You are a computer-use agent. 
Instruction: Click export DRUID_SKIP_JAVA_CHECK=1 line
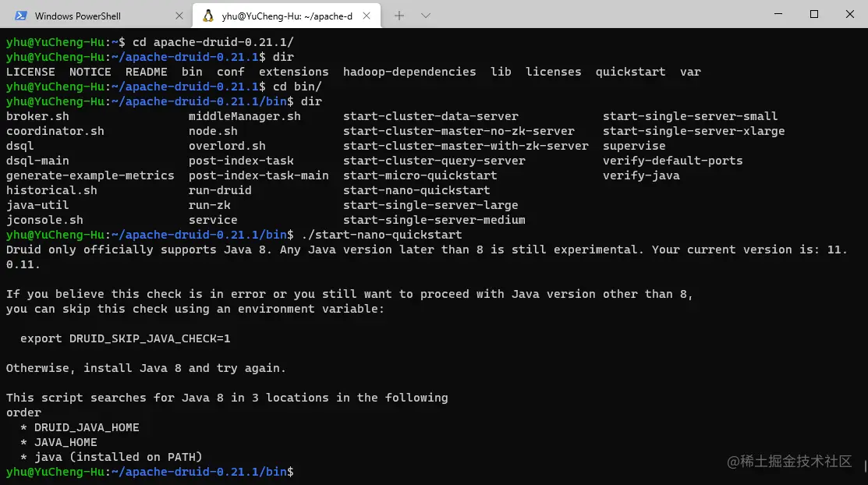pos(125,338)
